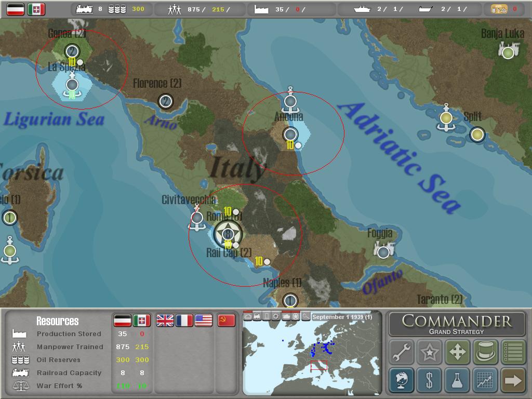This screenshot has height=399, width=532.
Task: Select the globe map view button
Action: pyautogui.click(x=402, y=380)
